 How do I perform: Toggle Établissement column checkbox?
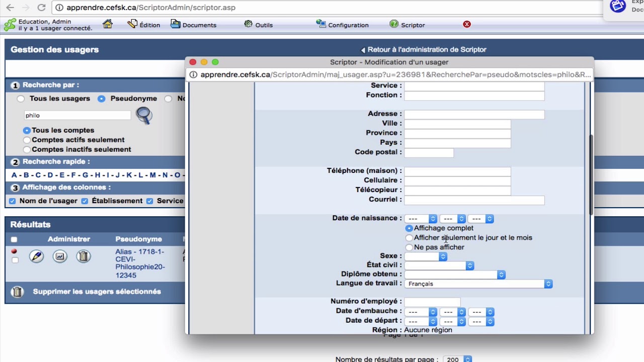pyautogui.click(x=85, y=201)
